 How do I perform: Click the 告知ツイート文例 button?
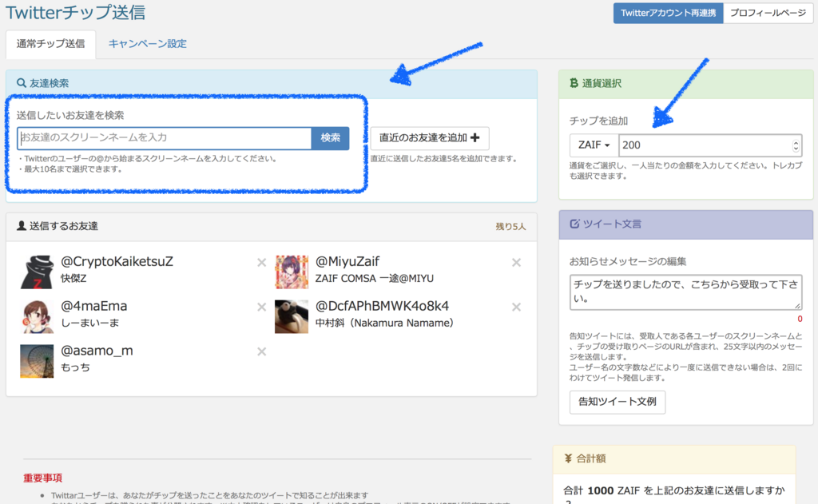pos(617,402)
